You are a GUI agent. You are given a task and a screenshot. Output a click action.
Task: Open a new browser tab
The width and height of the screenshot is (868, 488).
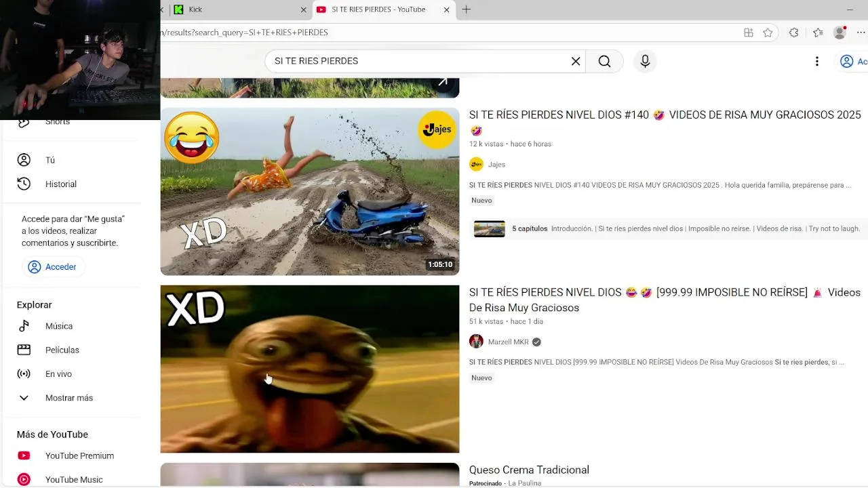[x=467, y=9]
